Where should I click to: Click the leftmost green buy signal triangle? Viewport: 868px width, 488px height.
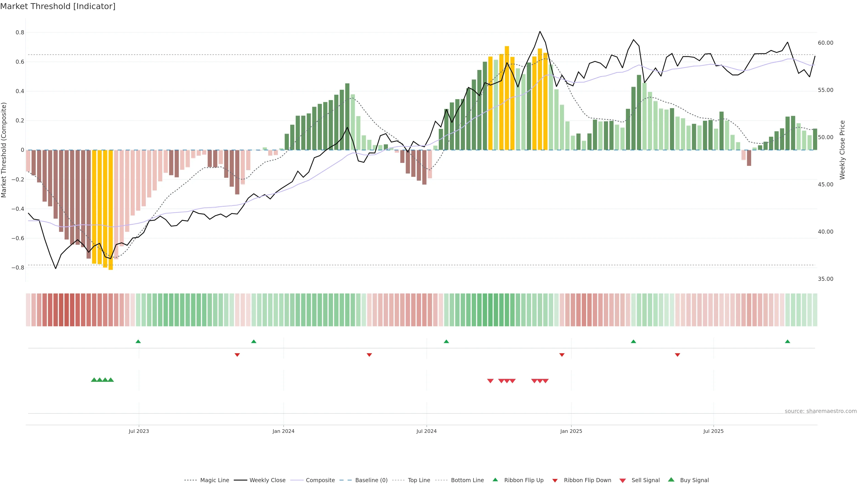[94, 380]
